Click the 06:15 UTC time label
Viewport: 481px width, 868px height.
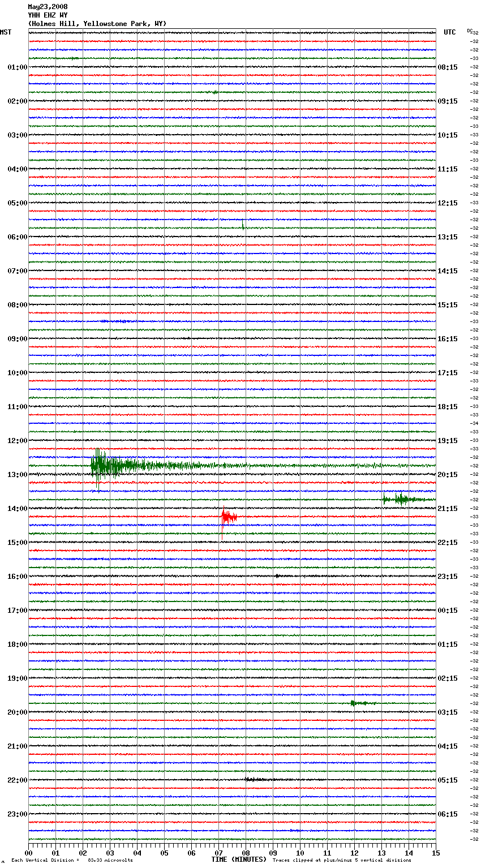pyautogui.click(x=448, y=814)
